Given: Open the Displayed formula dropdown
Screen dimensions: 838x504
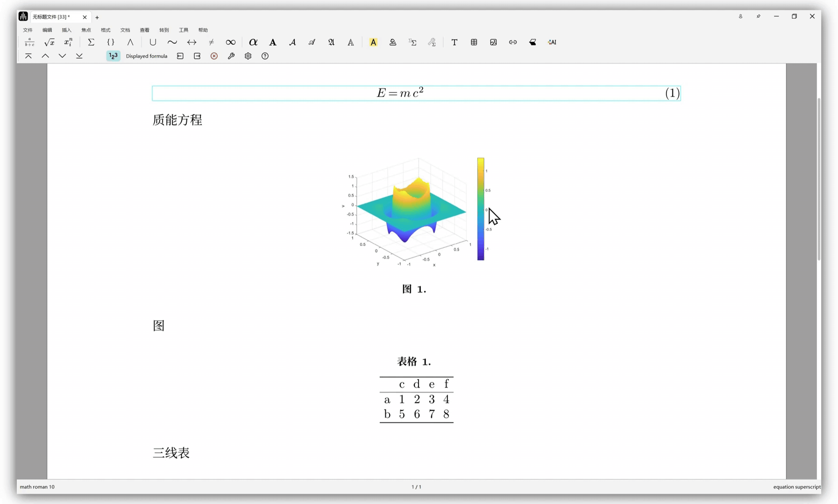Looking at the screenshot, I should 146,56.
